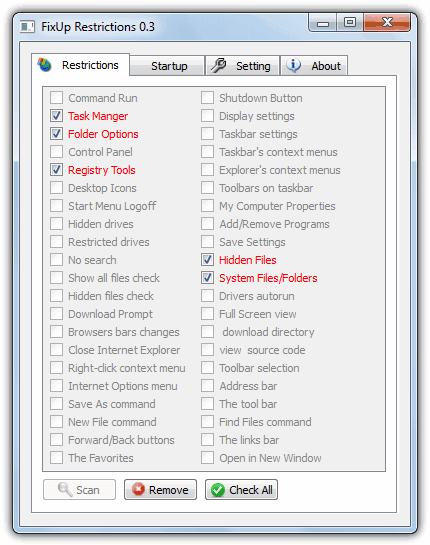Click the Remove button

(x=160, y=490)
